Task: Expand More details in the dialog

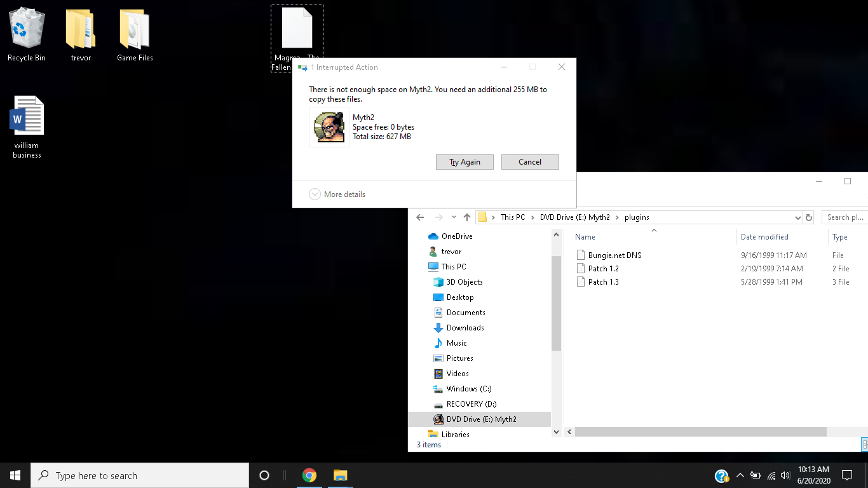Action: [337, 194]
